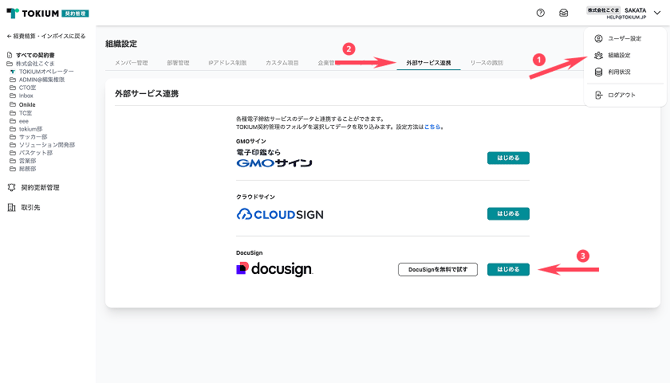This screenshot has height=383, width=670.
Task: Open 利用状況 in the account menu
Action: coord(619,72)
